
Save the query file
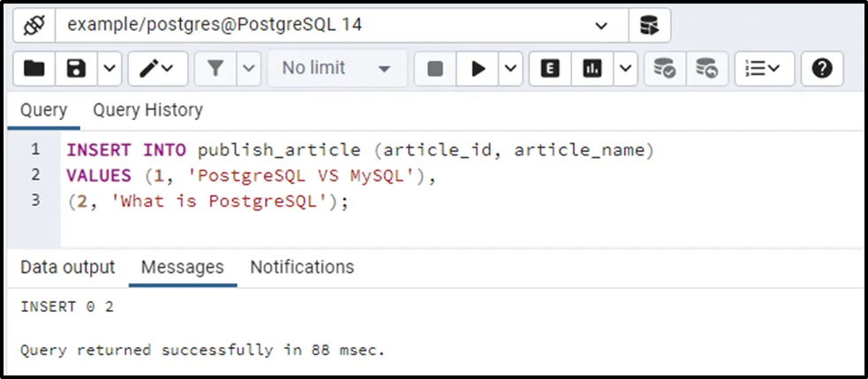pos(77,68)
